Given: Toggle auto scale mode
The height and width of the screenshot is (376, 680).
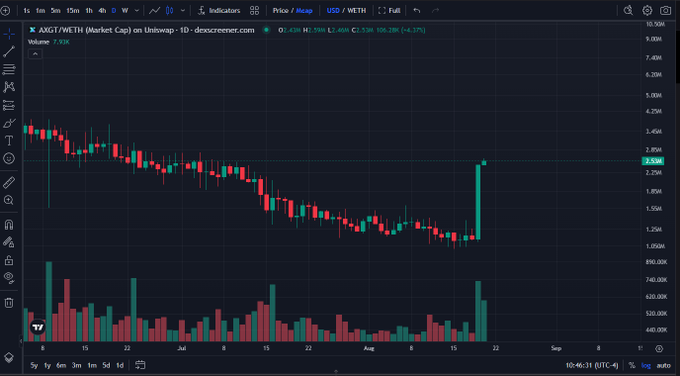Looking at the screenshot, I should 664,365.
